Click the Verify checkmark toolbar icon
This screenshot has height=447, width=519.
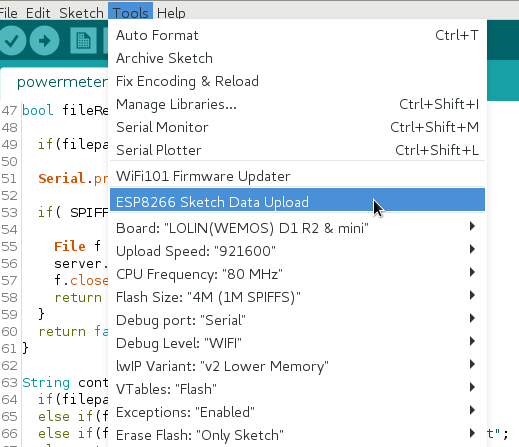[x=12, y=41]
